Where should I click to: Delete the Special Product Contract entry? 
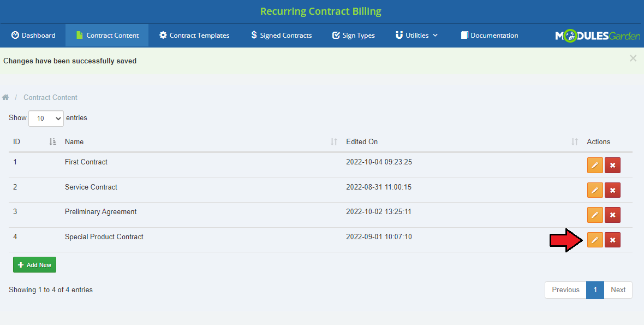point(612,240)
